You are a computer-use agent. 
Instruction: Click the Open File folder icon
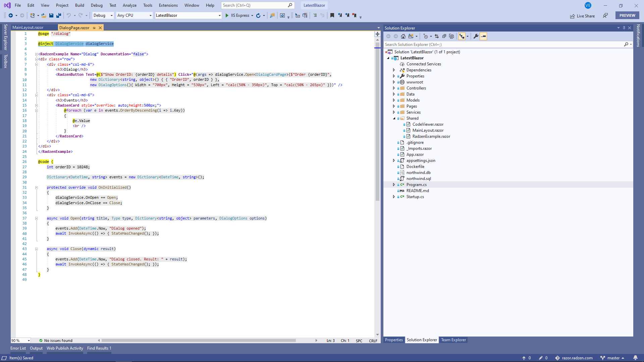point(44,15)
